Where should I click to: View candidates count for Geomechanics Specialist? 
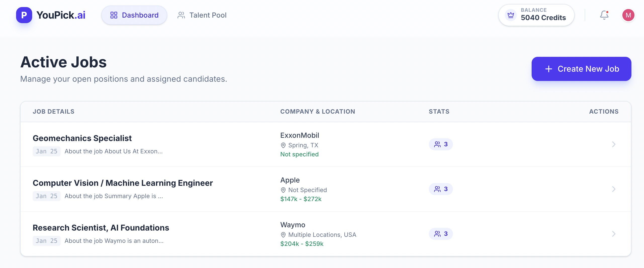pyautogui.click(x=441, y=144)
